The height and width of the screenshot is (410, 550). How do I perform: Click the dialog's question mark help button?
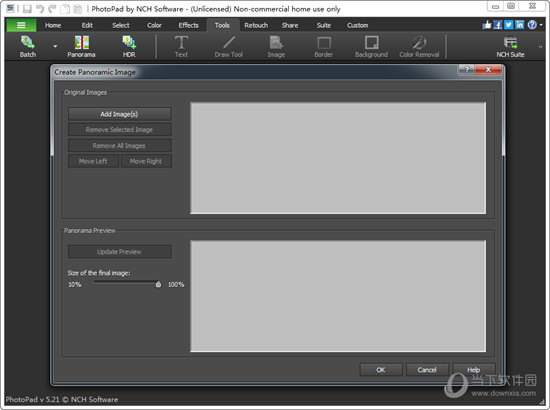tap(467, 69)
